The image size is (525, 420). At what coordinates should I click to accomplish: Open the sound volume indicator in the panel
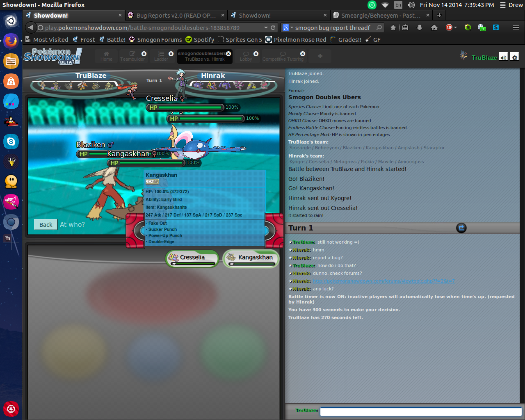click(411, 5)
